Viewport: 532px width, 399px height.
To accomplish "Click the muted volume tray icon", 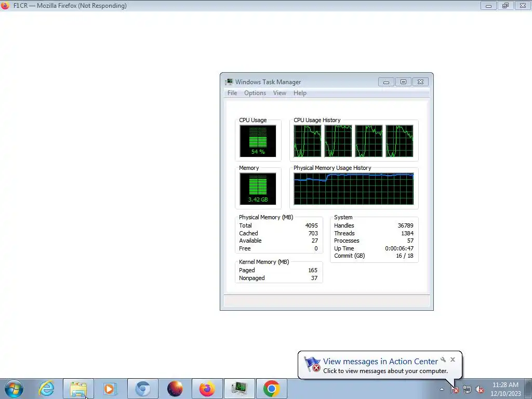I will click(480, 390).
